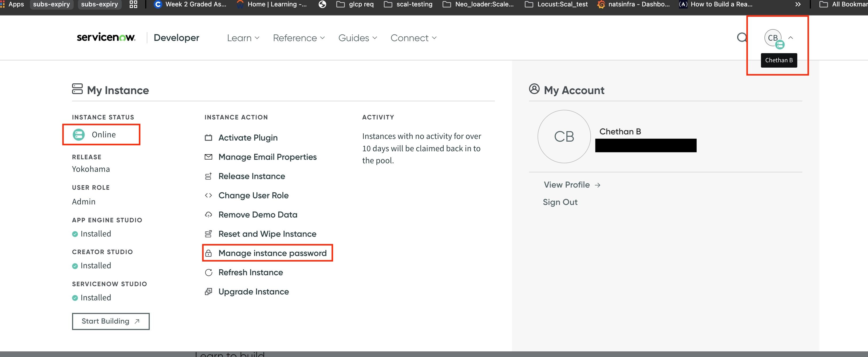The width and height of the screenshot is (868, 357).
Task: Click the My Instance server icon
Action: coord(77,89)
